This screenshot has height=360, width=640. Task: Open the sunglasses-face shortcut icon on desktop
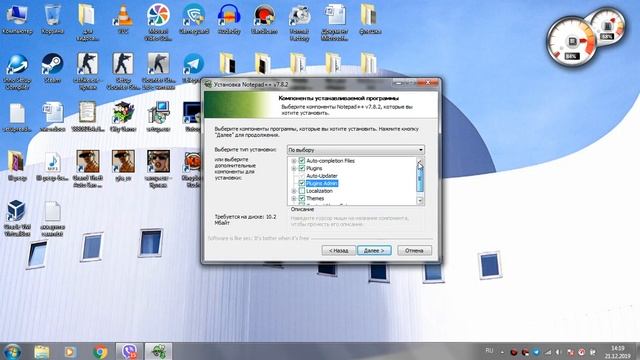[x=158, y=169]
